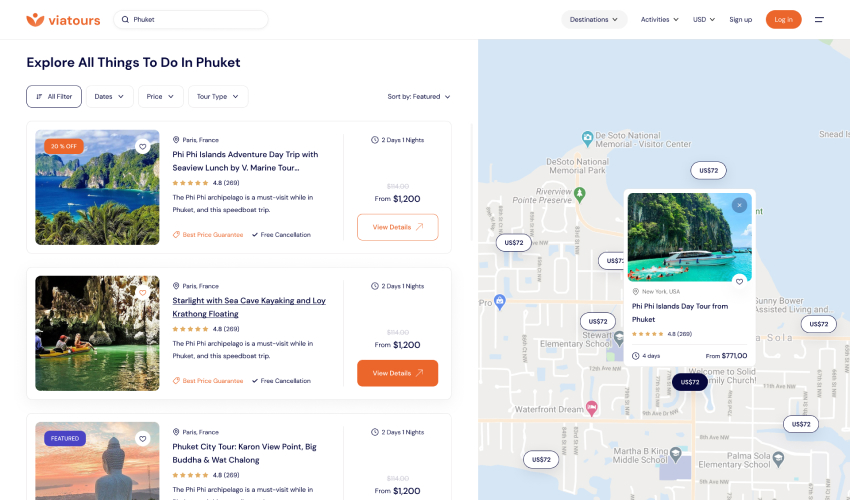
Task: Open the Destinations menu
Action: [594, 19]
